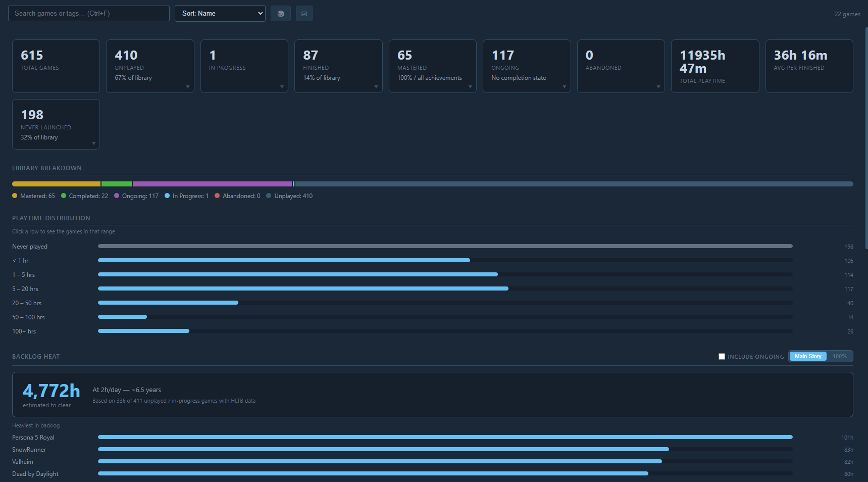Click the green Completed segment of breakdown bar
Screen dimensions: 868x482
117,184
